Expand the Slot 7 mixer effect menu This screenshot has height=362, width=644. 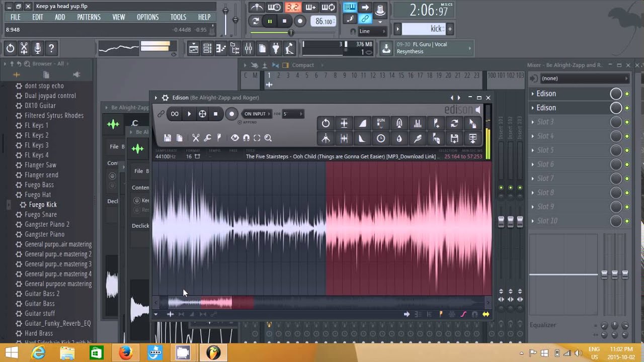coord(533,178)
